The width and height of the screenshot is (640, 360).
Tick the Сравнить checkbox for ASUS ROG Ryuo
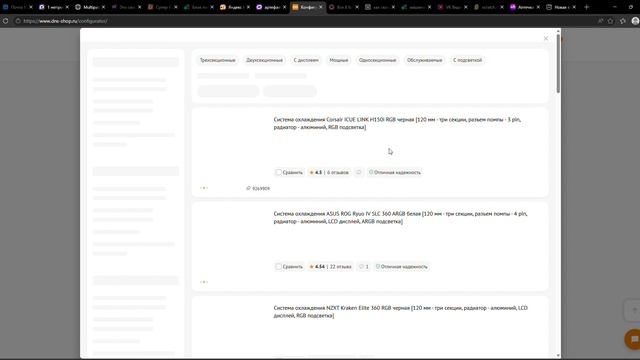[278, 267]
